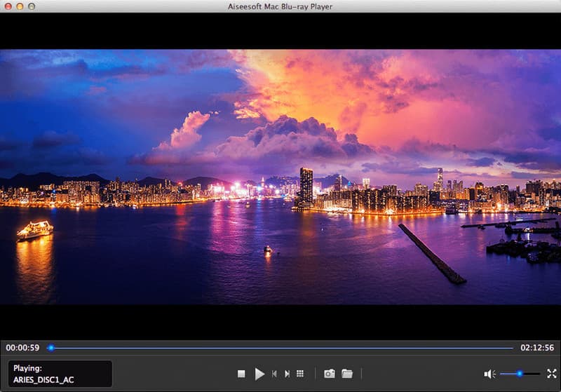
Task: Click the Aiseesoft Mac Blu-ray Player title
Action: (280, 6)
